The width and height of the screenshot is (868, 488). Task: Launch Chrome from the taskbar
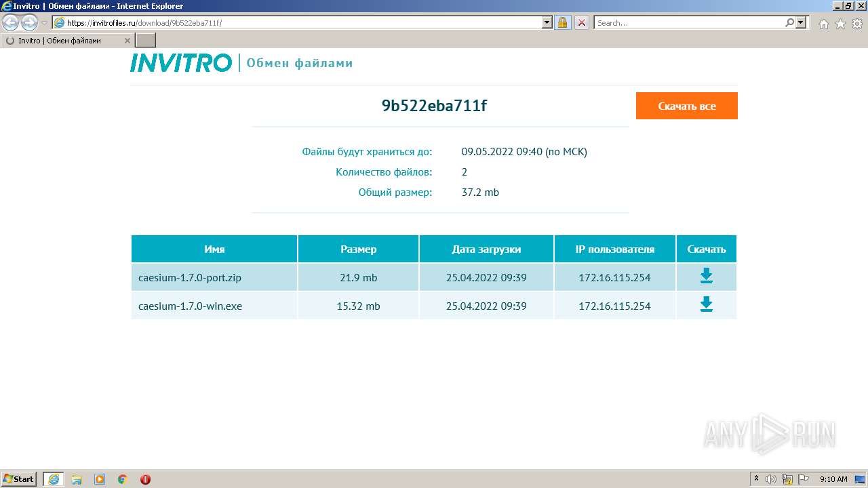123,479
